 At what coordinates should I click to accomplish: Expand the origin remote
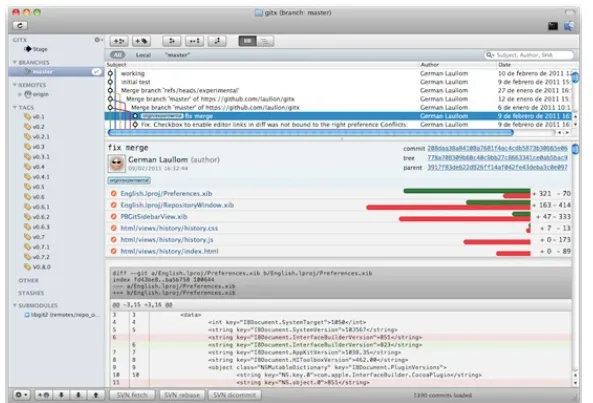tap(20, 94)
